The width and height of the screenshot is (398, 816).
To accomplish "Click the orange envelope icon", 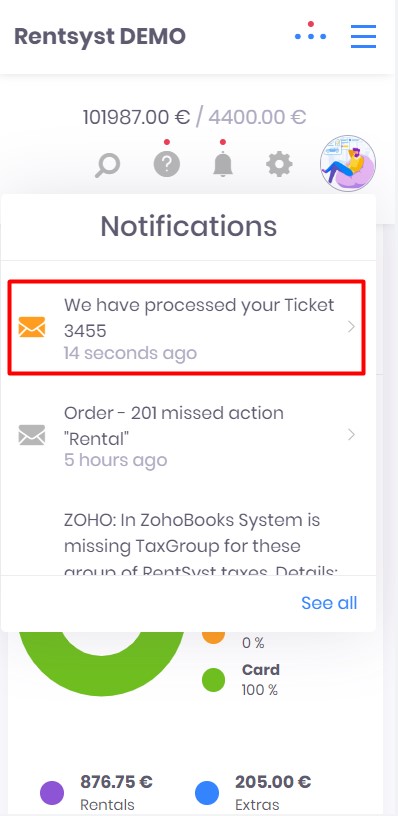I will 32,327.
